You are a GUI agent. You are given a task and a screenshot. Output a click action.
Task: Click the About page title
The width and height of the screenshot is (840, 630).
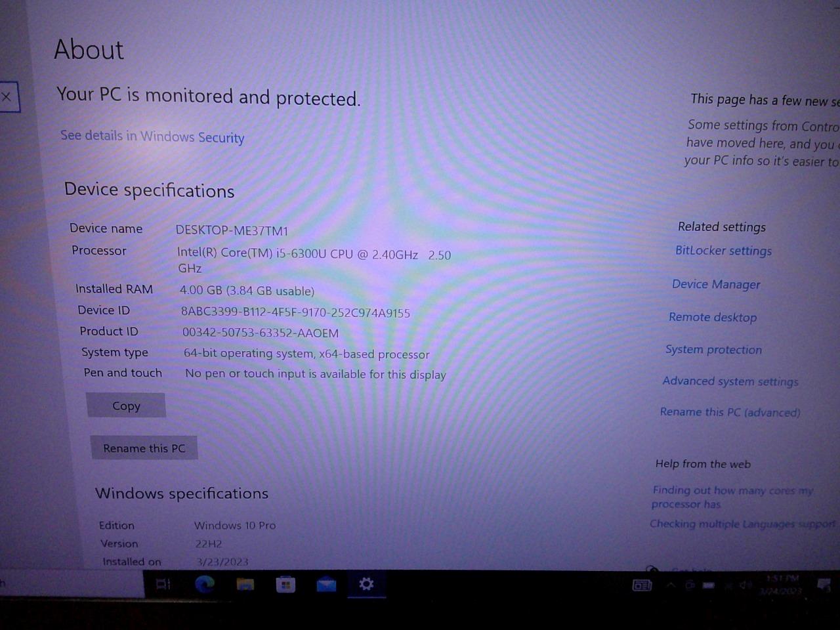89,49
